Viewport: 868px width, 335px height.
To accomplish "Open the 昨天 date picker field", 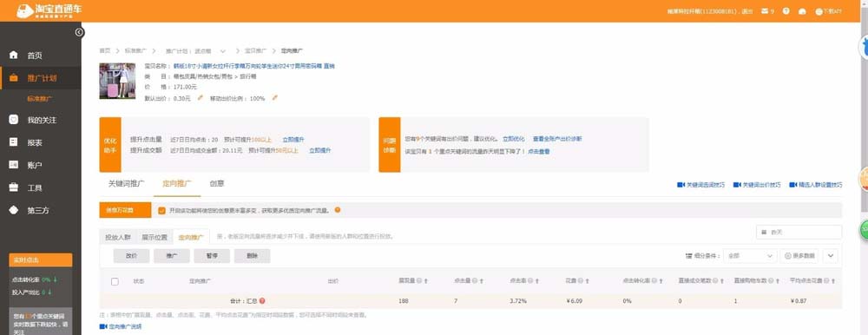I will (799, 232).
